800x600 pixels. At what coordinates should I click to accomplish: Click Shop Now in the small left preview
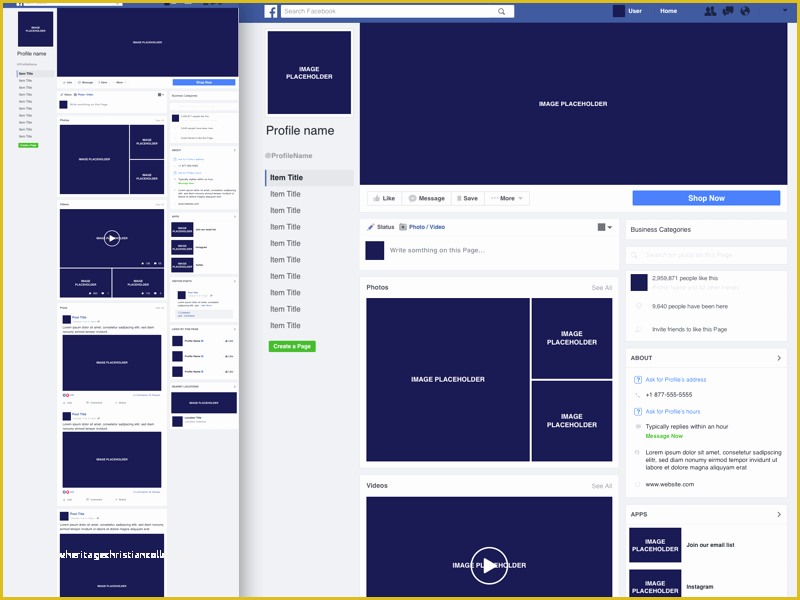[x=204, y=82]
